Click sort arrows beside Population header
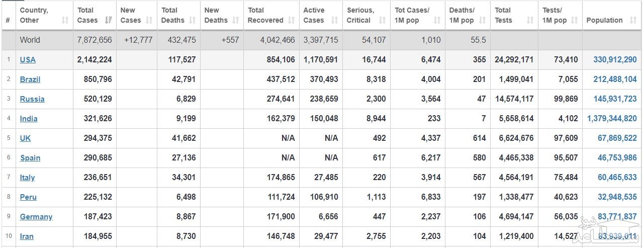This screenshot has width=644, height=248. 632,21
